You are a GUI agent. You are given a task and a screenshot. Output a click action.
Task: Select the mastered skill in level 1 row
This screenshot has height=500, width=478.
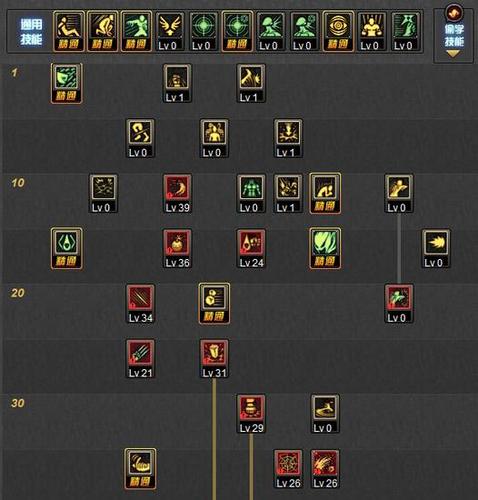[67, 83]
